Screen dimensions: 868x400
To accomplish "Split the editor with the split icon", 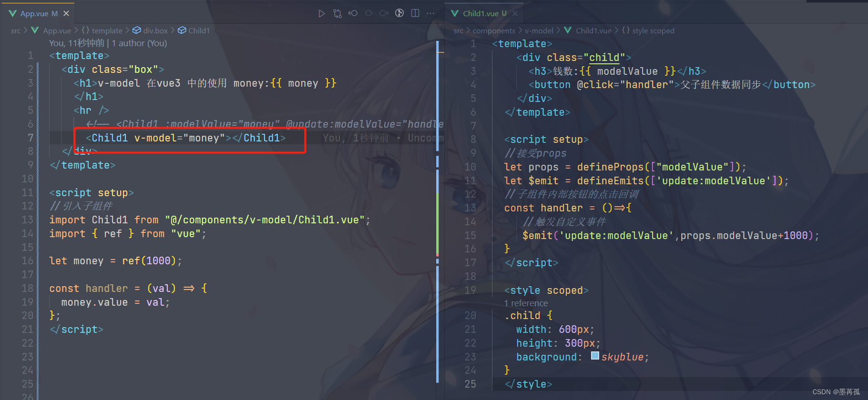I will (x=415, y=13).
